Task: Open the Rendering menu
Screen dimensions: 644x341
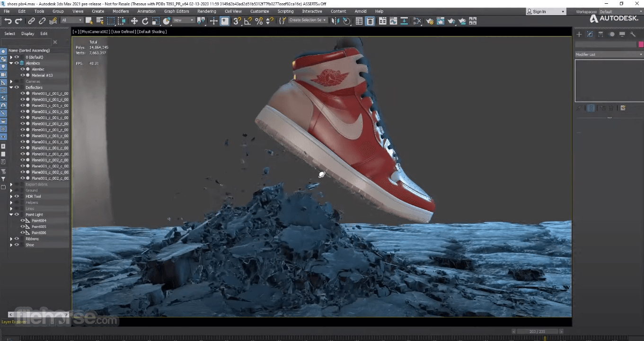Action: [207, 11]
